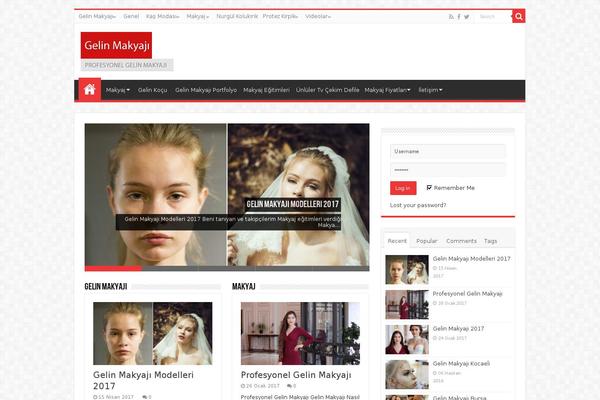Open slider caption Gelin Makyajı Modelleri 2017
The height and width of the screenshot is (400, 600).
click(x=293, y=204)
